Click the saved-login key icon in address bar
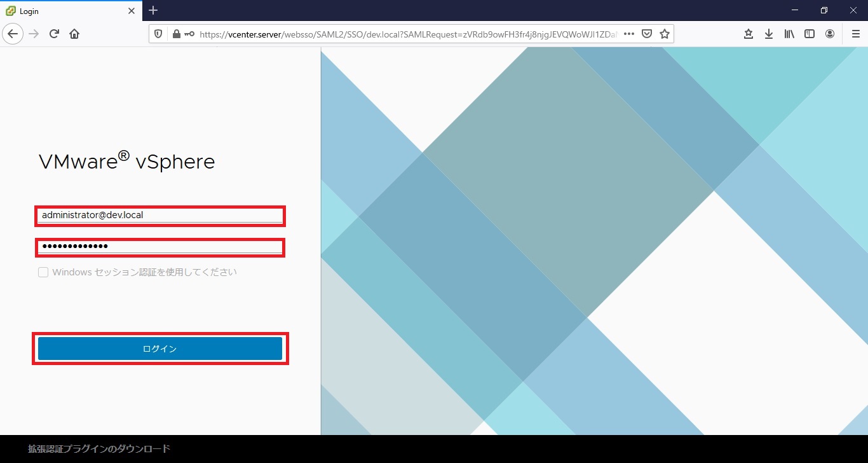The image size is (868, 463). [x=189, y=34]
